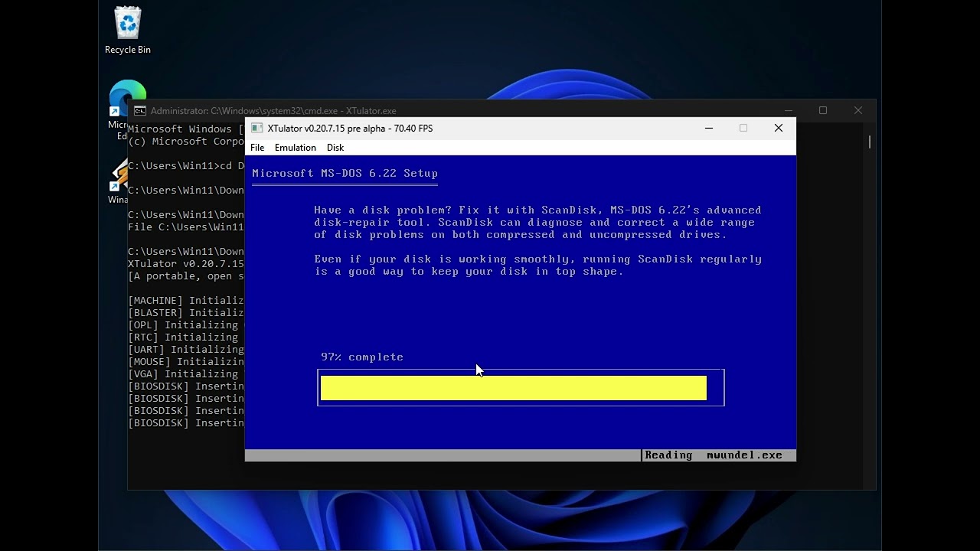
Task: Click the '97% complete' text
Action: click(x=362, y=357)
